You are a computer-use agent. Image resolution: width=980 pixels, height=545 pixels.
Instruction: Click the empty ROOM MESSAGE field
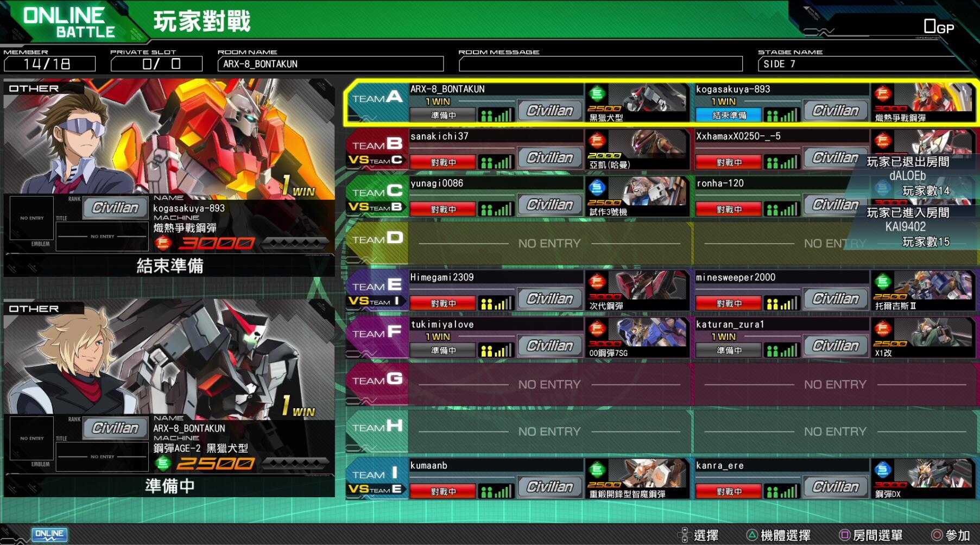600,64
